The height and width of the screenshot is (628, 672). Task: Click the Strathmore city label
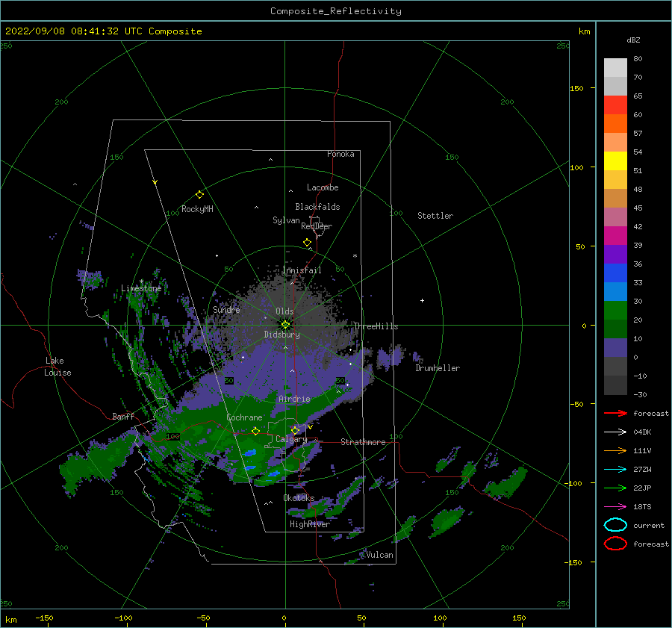coord(363,442)
